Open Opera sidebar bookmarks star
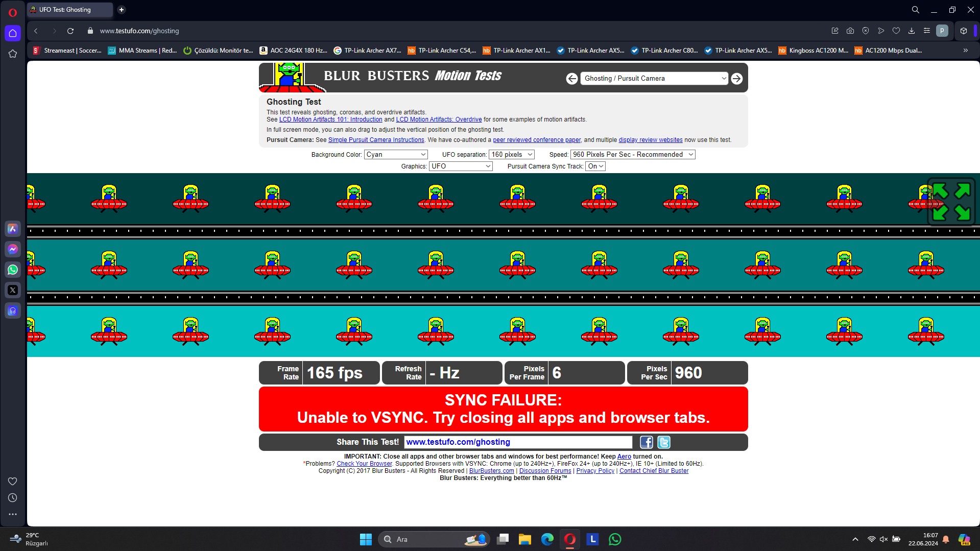This screenshot has width=980, height=551. [x=13, y=54]
